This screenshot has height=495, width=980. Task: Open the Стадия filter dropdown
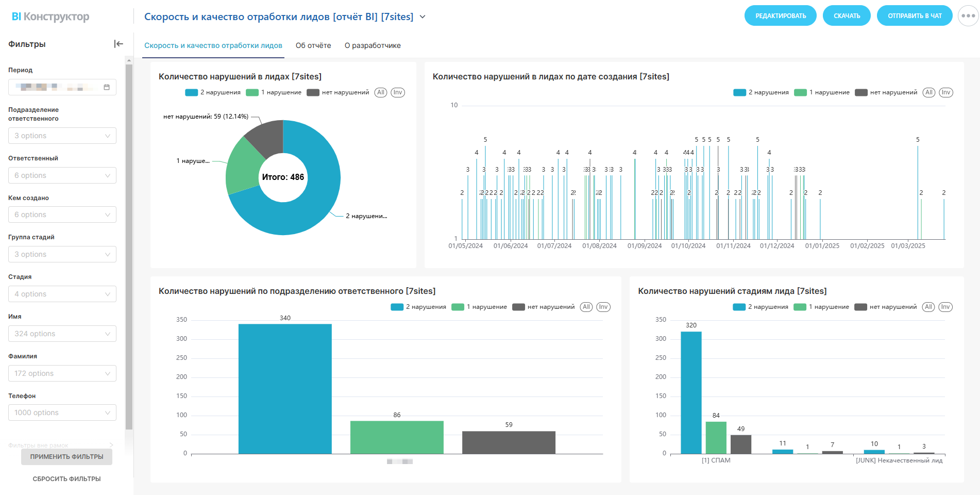click(x=62, y=294)
